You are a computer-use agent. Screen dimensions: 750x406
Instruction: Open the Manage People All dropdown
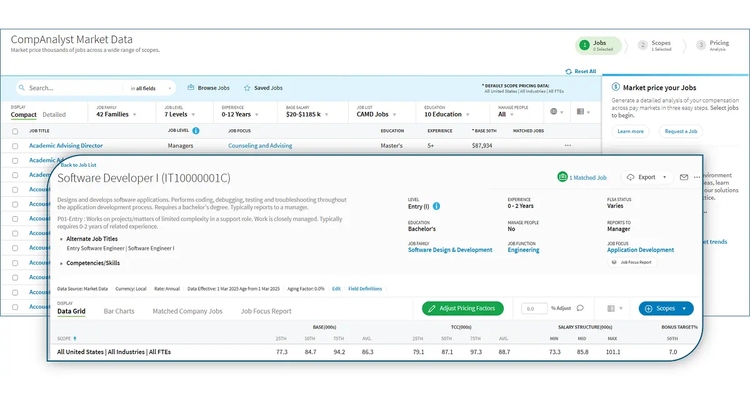coord(506,114)
